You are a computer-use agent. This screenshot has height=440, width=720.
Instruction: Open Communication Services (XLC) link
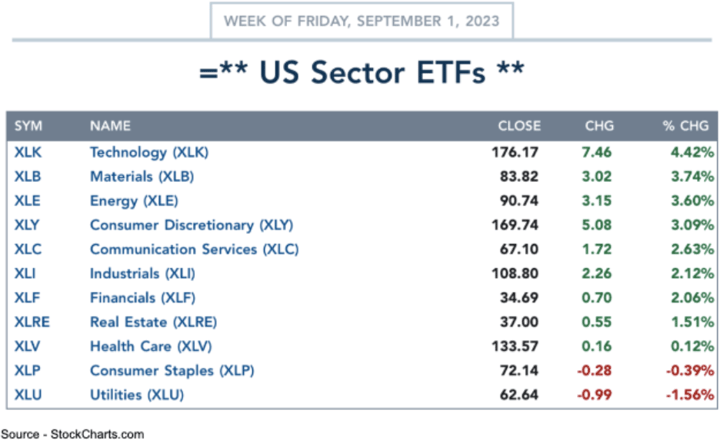click(x=194, y=248)
